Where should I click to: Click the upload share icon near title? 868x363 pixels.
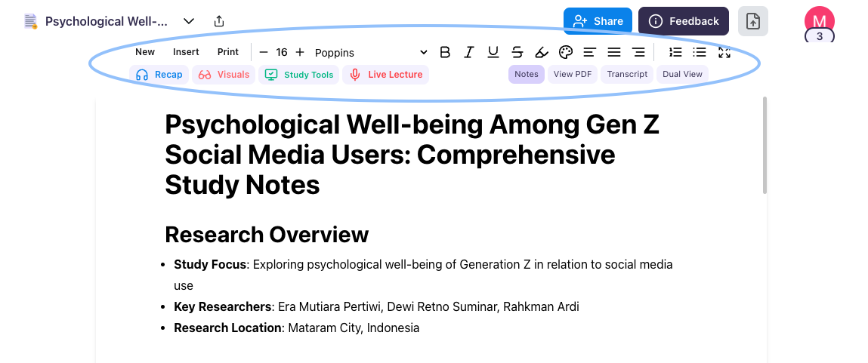pos(219,21)
